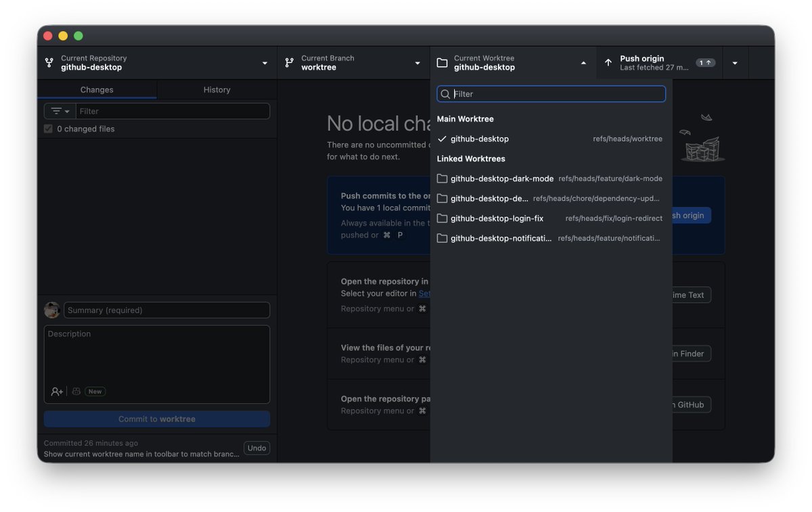
Task: Select the github-desktop-notificati… worktree
Action: [x=551, y=238]
